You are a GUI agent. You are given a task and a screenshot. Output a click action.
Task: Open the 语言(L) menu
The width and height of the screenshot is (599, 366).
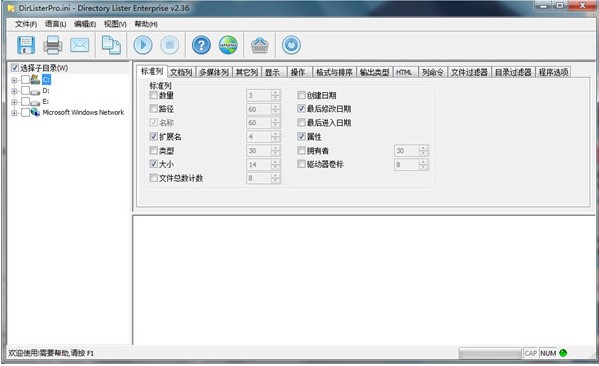click(55, 24)
